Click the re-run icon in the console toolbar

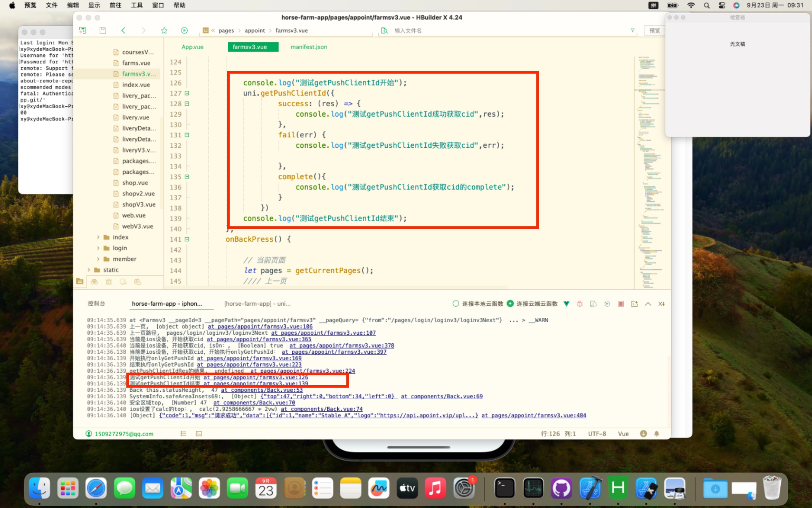[607, 304]
